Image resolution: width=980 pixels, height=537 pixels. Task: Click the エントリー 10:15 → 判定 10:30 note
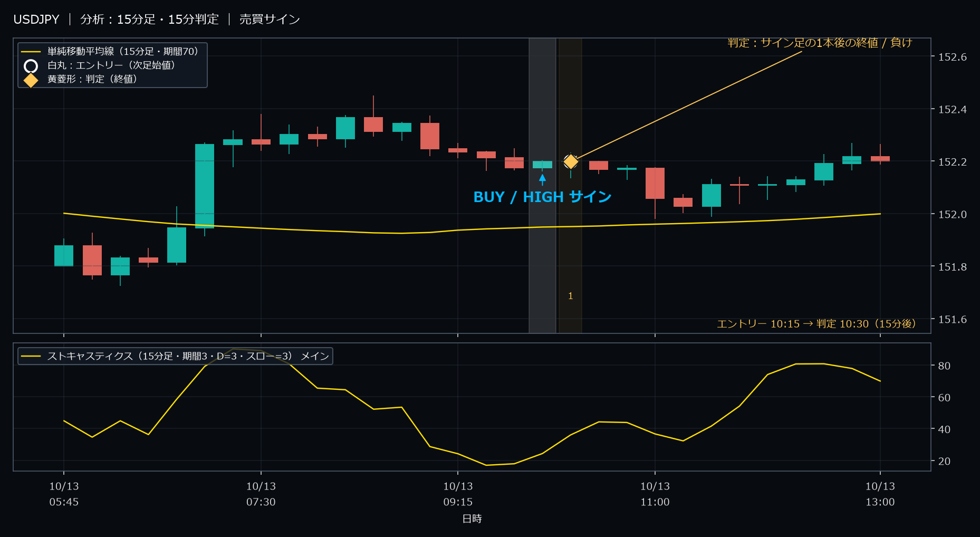(818, 324)
